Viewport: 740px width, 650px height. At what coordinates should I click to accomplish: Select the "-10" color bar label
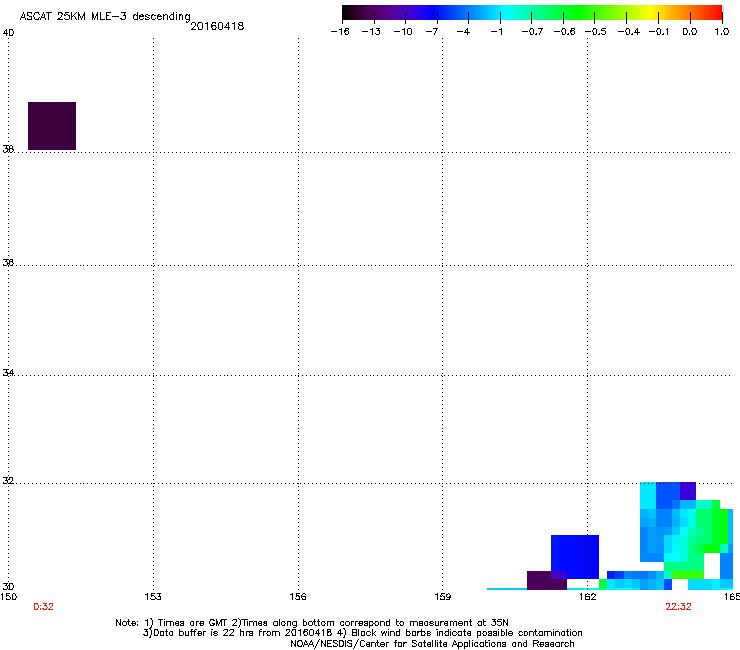tap(403, 32)
